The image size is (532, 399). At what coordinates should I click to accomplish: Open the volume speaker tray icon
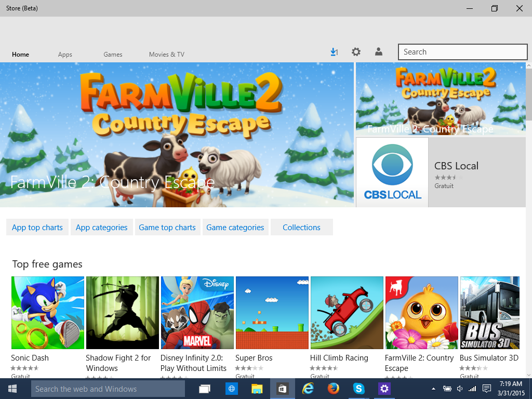460,389
